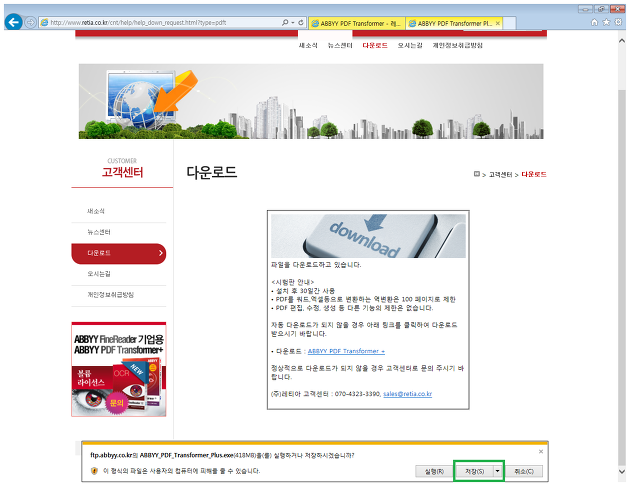The width and height of the screenshot is (630, 486).
Task: Close the browser window
Action: (x=617, y=9)
